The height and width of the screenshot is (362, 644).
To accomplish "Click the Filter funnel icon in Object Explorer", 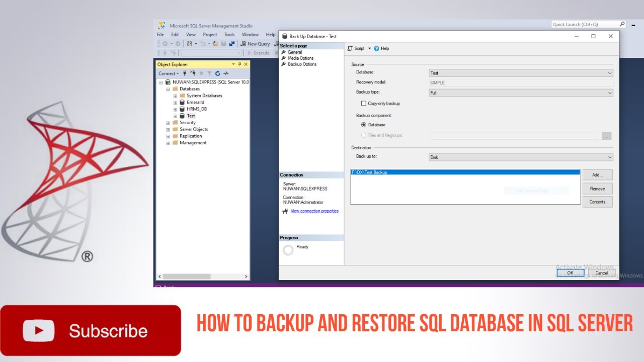I will [x=209, y=73].
